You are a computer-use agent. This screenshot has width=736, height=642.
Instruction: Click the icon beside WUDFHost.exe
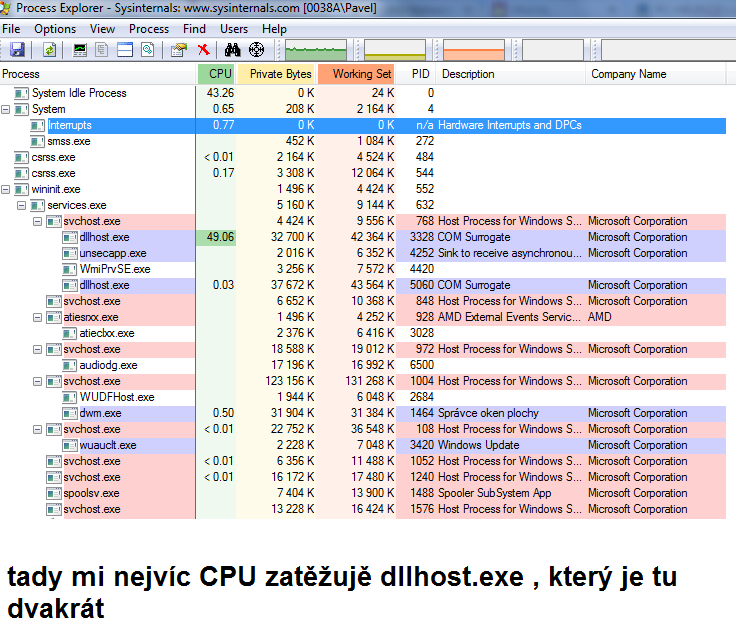[69, 397]
